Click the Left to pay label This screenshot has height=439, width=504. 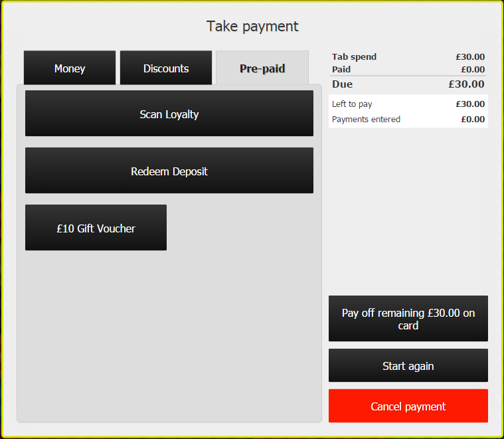352,104
